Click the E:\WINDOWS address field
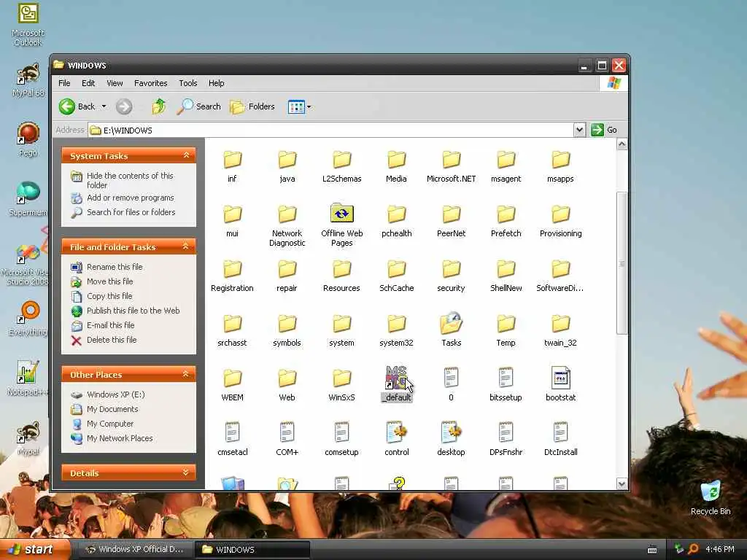The width and height of the screenshot is (747, 560). tap(330, 130)
